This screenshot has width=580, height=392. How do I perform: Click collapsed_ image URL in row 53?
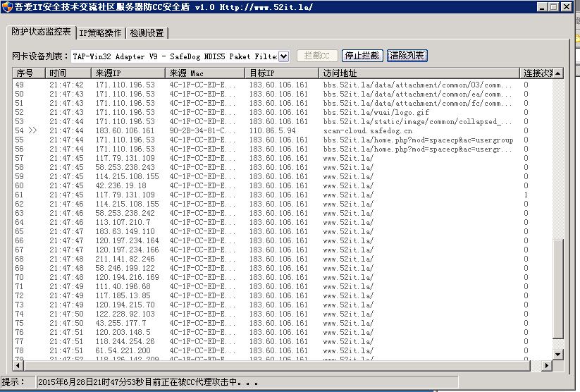418,122
